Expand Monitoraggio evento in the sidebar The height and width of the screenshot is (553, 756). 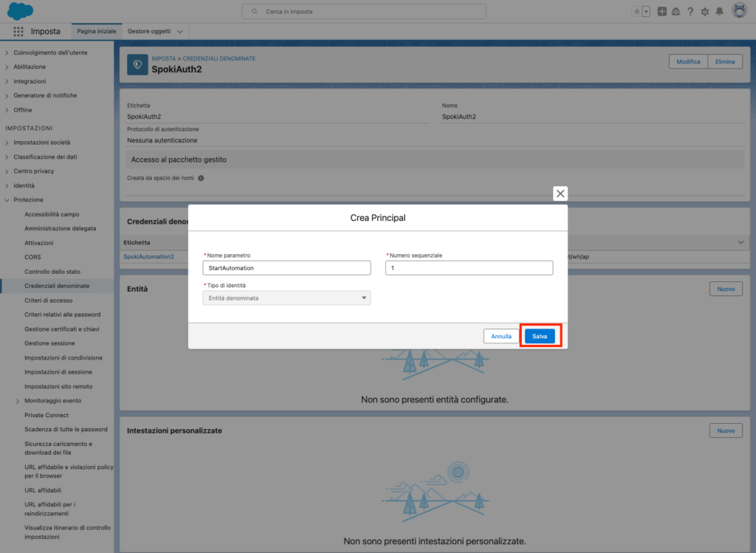tap(18, 401)
